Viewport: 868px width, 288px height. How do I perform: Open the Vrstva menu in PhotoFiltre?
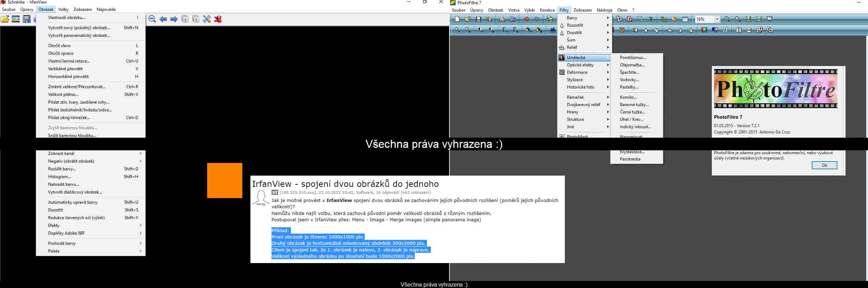pos(514,10)
